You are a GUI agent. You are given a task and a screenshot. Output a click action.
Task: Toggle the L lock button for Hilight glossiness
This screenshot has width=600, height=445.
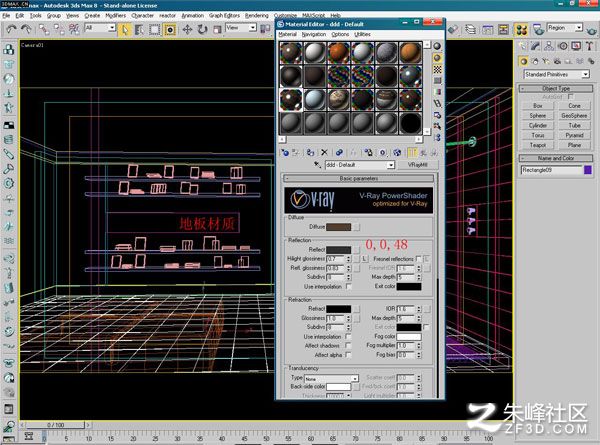pos(365,259)
